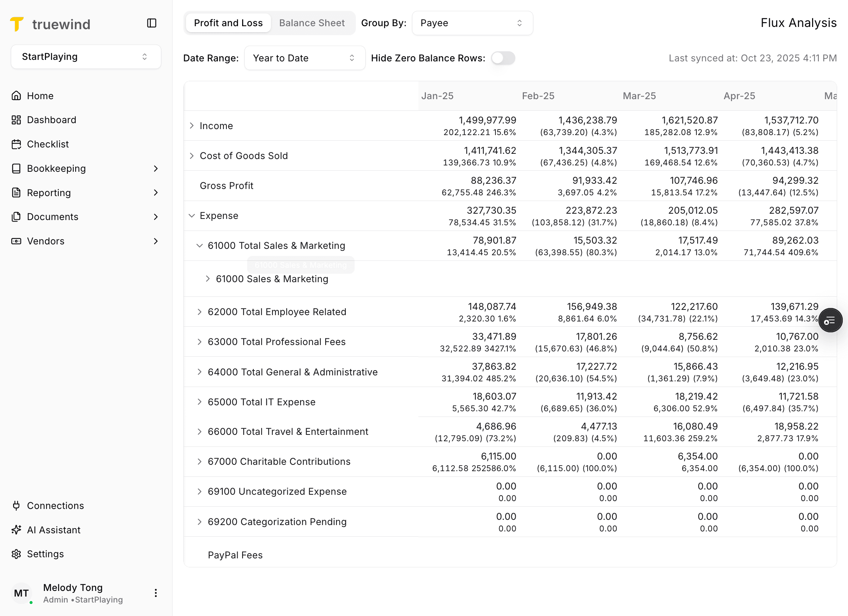This screenshot has height=616, width=848.
Task: Open the Vendors section
Action: (x=46, y=241)
